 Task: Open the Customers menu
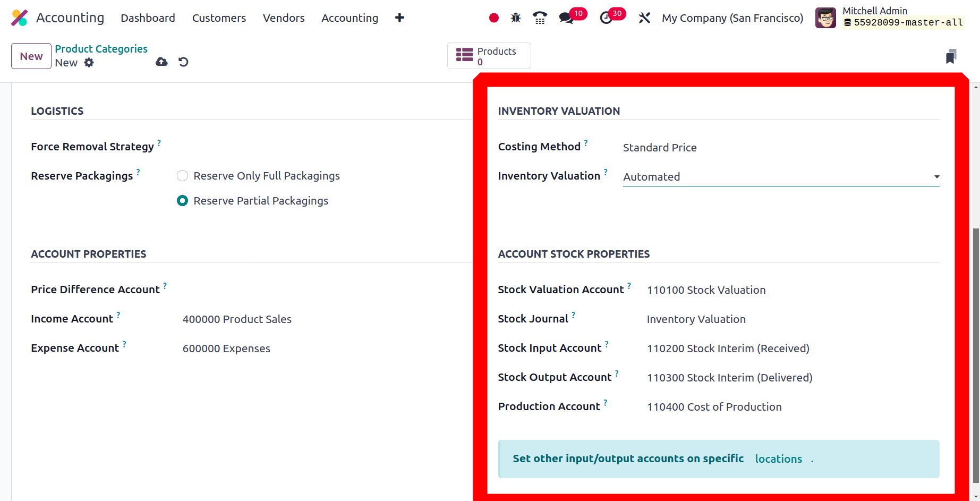(x=219, y=18)
